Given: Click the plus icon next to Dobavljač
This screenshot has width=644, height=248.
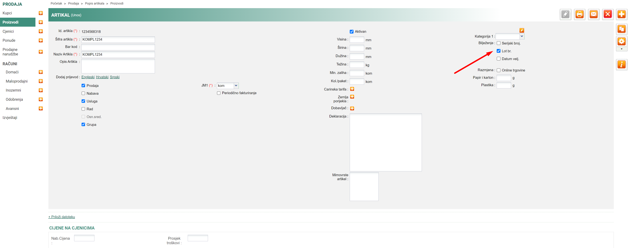Looking at the screenshot, I should (x=352, y=108).
